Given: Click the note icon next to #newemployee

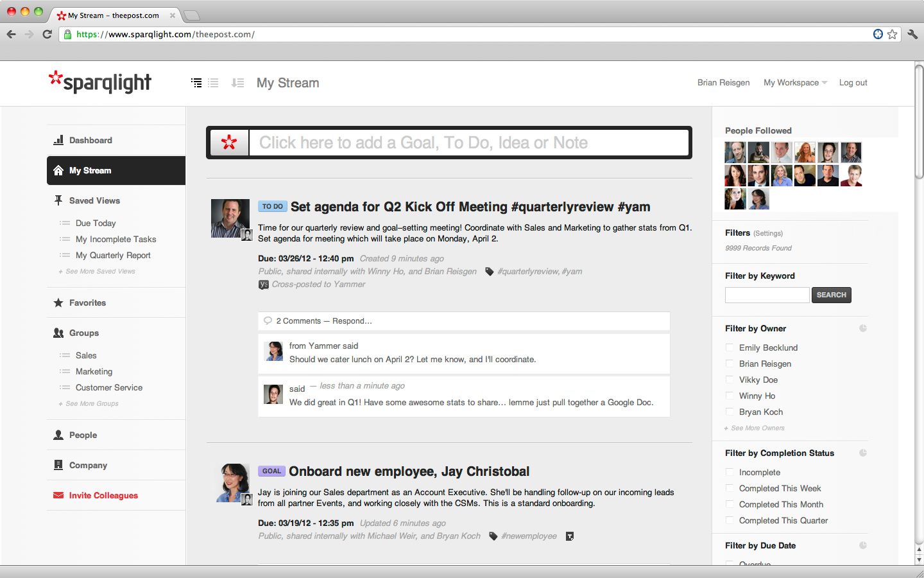Looking at the screenshot, I should click(569, 536).
